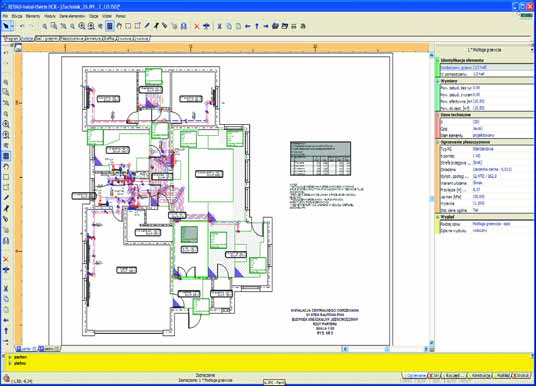Click the red X delete icon in the top toolbar
This screenshot has height=386, width=536.
tap(197, 26)
